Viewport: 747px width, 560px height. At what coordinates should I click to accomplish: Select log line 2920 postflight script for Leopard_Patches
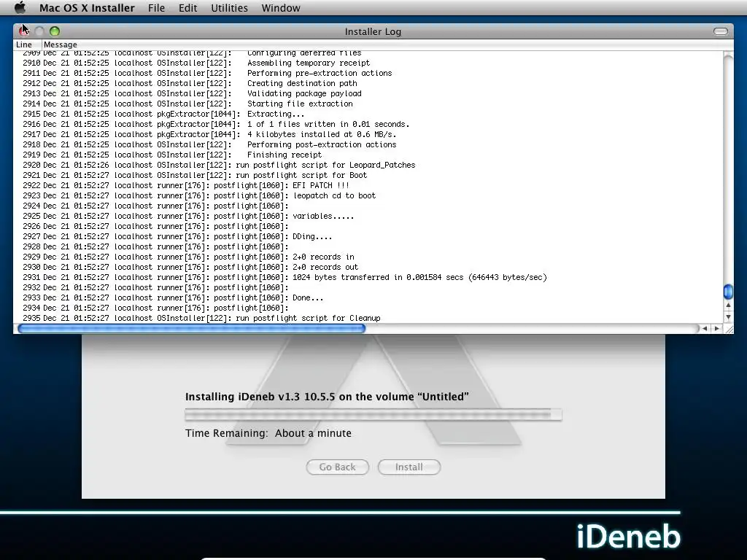368,166
